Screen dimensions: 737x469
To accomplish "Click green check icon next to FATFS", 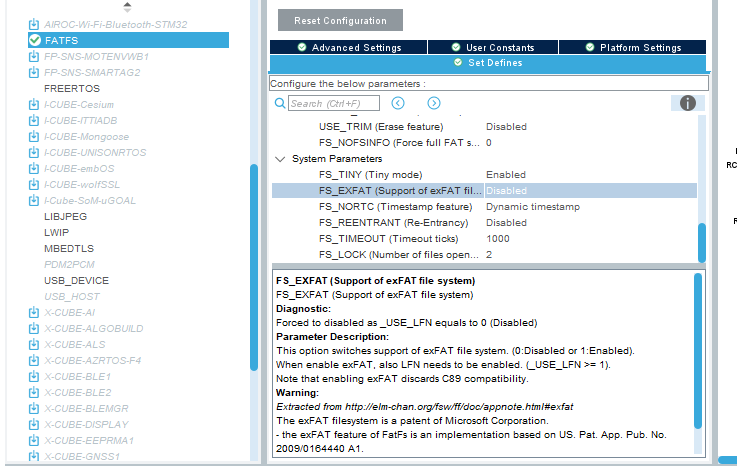I will pyautogui.click(x=35, y=40).
